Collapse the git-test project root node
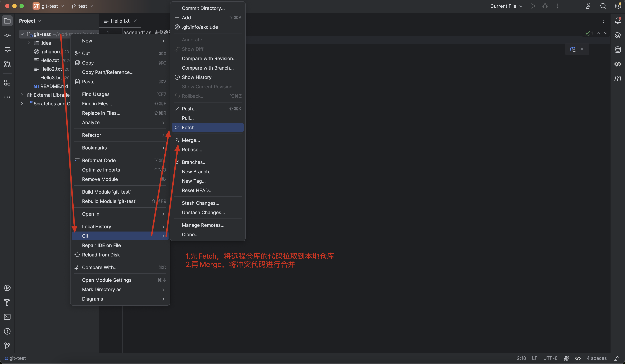Image resolution: width=625 pixels, height=364 pixels. pos(22,34)
